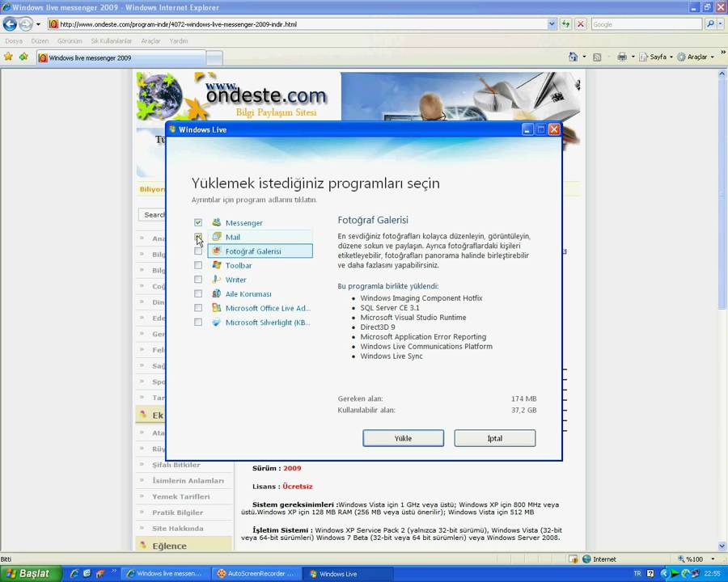This screenshot has width=728, height=582.
Task: Click the Microsoft Office Live Add-in icon
Action: point(216,308)
